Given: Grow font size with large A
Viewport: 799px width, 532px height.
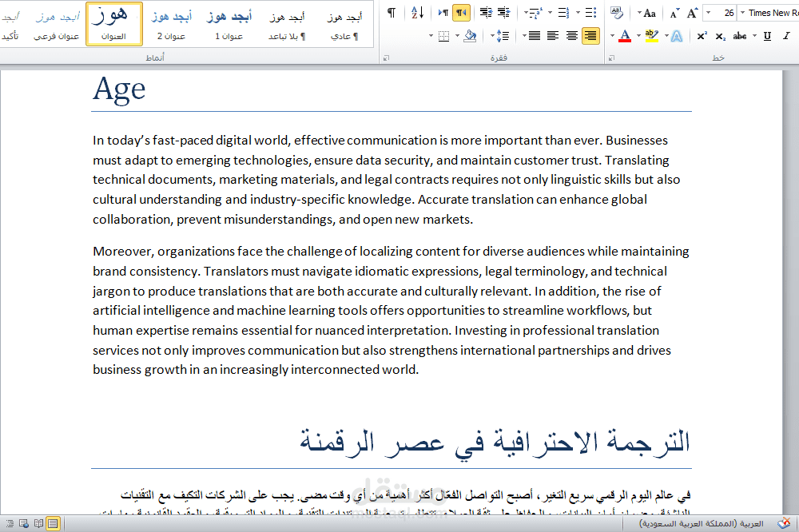Looking at the screenshot, I should click(692, 14).
